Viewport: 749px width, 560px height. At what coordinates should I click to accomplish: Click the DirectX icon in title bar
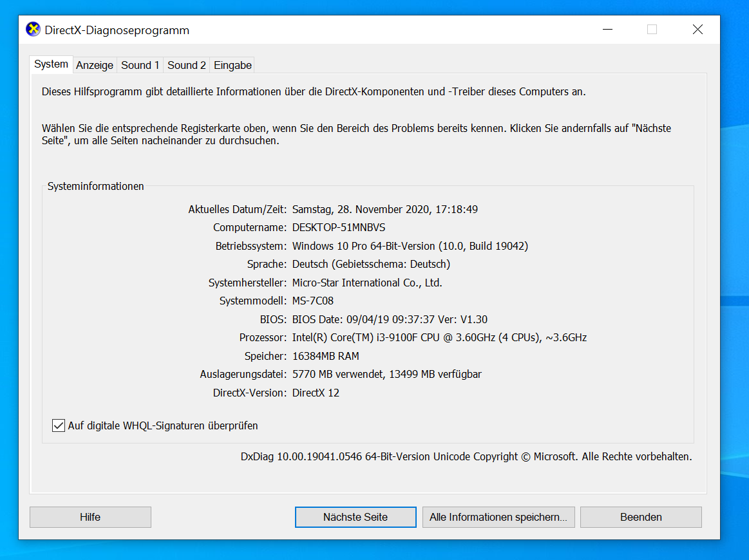pos(33,30)
